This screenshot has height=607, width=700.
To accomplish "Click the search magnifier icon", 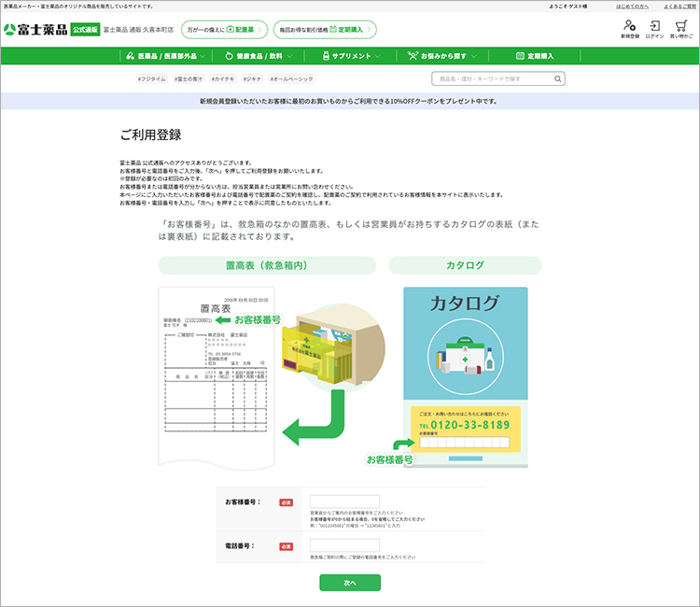I will [557, 79].
